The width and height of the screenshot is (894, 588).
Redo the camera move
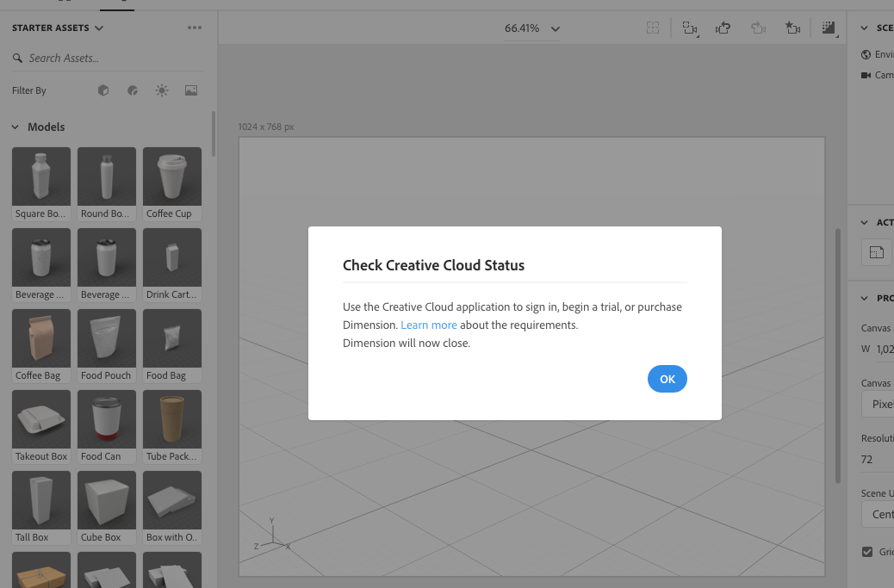758,28
